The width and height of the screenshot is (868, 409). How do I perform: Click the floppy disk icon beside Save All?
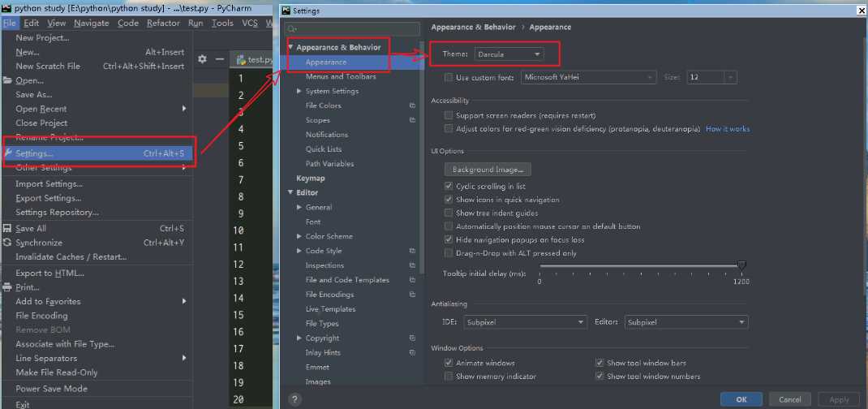pos(7,228)
